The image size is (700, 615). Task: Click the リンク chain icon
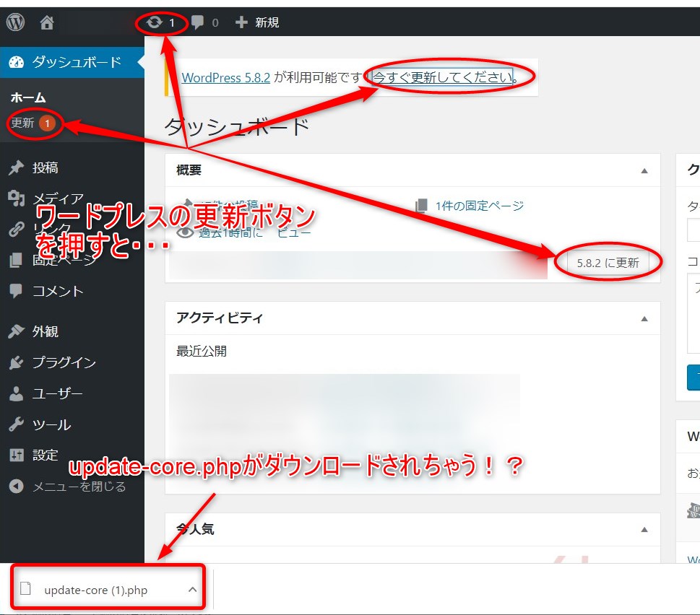coord(16,229)
